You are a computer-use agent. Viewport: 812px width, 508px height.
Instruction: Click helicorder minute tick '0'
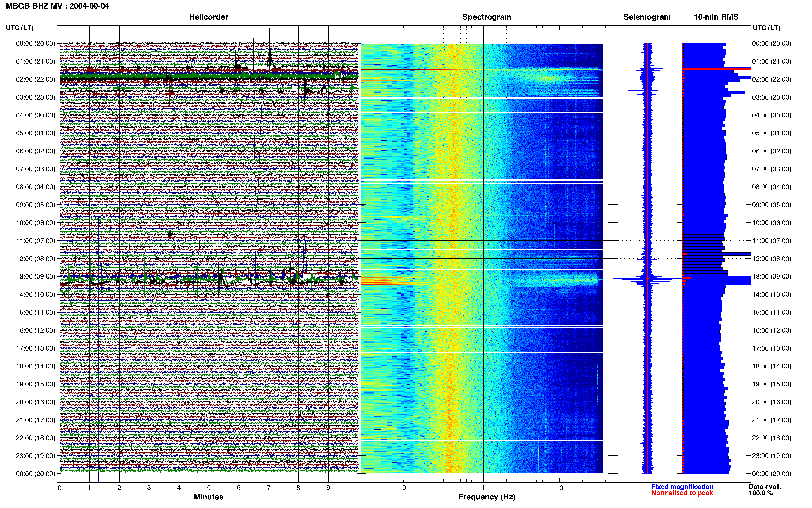point(59,488)
